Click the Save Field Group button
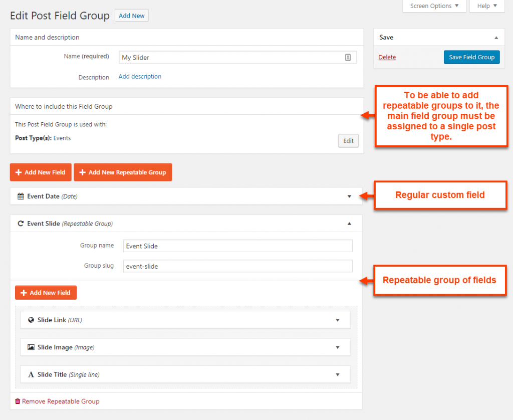 click(471, 57)
